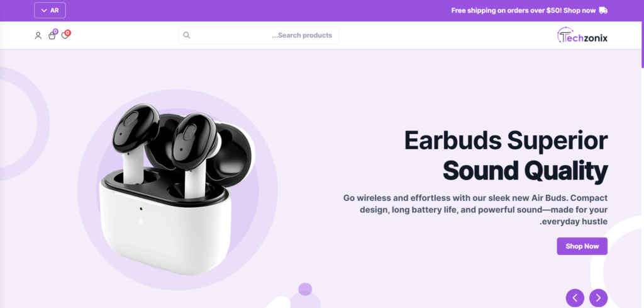The width and height of the screenshot is (644, 308).
Task: Click the Earbuds Superior Sound Quality heading
Action: coord(506,156)
